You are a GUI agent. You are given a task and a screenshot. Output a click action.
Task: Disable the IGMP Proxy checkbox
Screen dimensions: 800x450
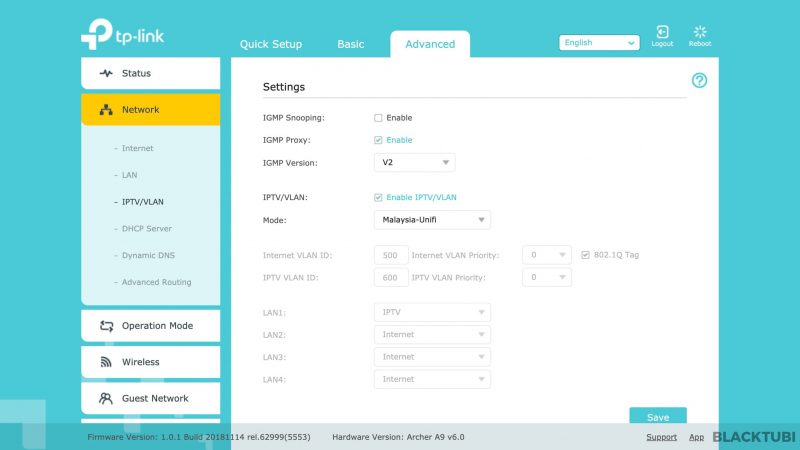(x=379, y=140)
